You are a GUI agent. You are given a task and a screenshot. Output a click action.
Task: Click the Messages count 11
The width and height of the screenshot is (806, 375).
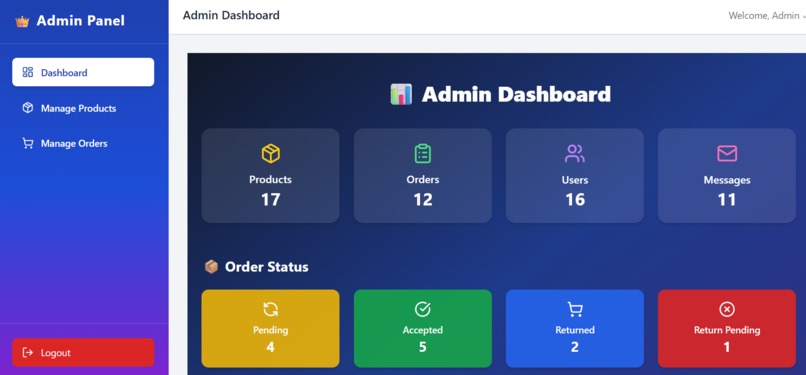[x=727, y=199]
